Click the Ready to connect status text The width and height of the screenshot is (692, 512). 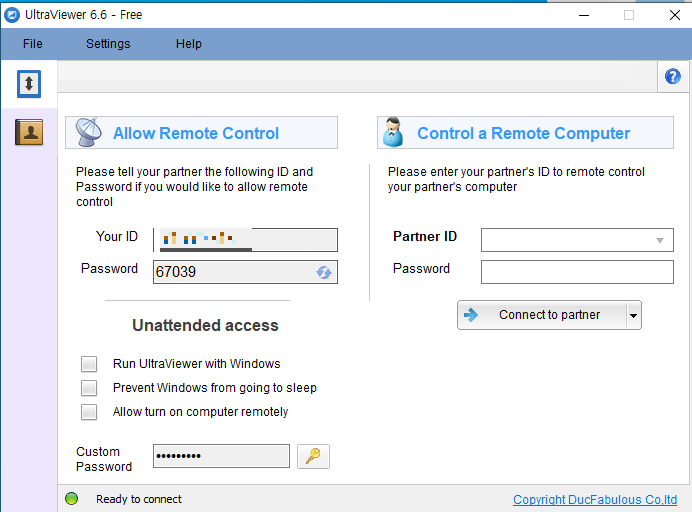pyautogui.click(x=139, y=499)
